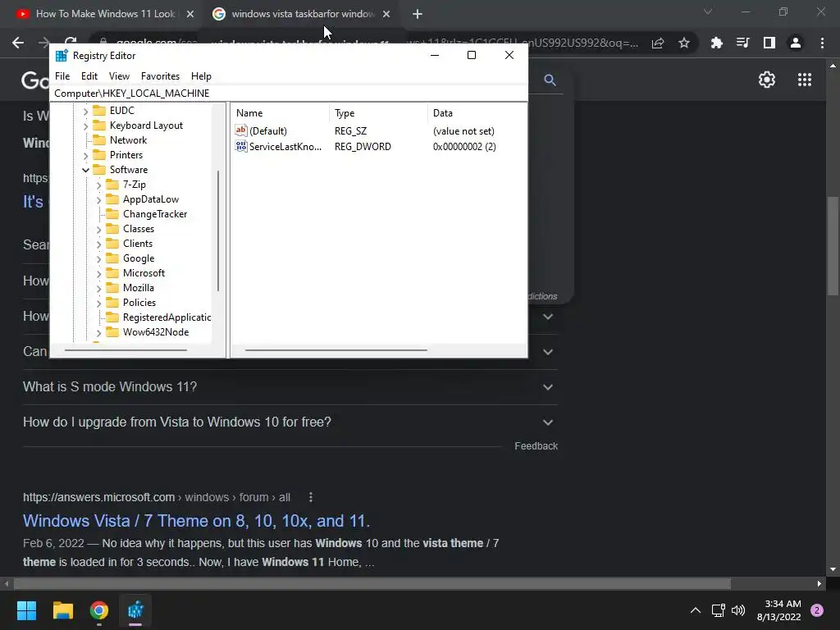840x630 pixels.
Task: Collapse the Software key
Action: [x=85, y=170]
